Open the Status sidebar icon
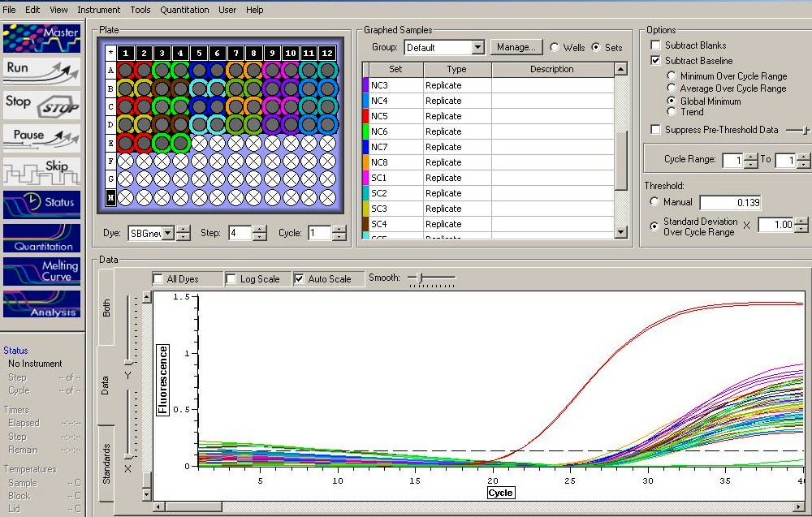 point(41,204)
